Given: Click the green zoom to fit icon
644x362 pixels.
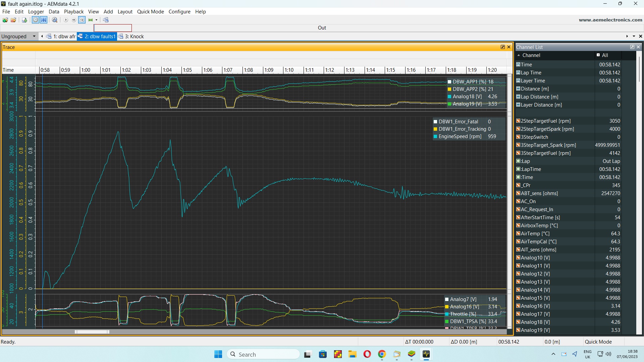Looking at the screenshot, I should [x=90, y=20].
